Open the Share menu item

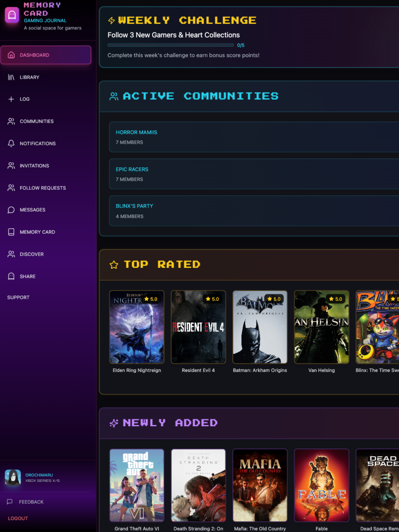(46, 276)
